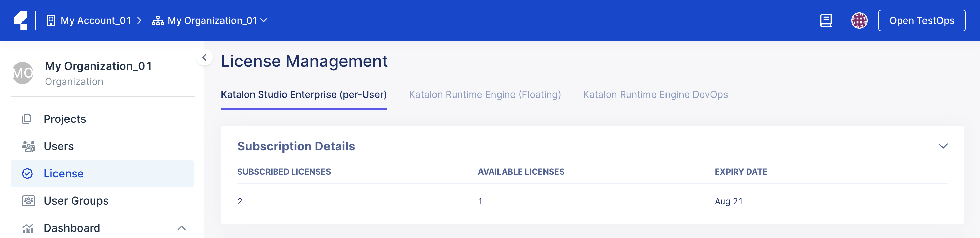Open the Katalon Runtime Engine DevOps tab

click(656, 94)
